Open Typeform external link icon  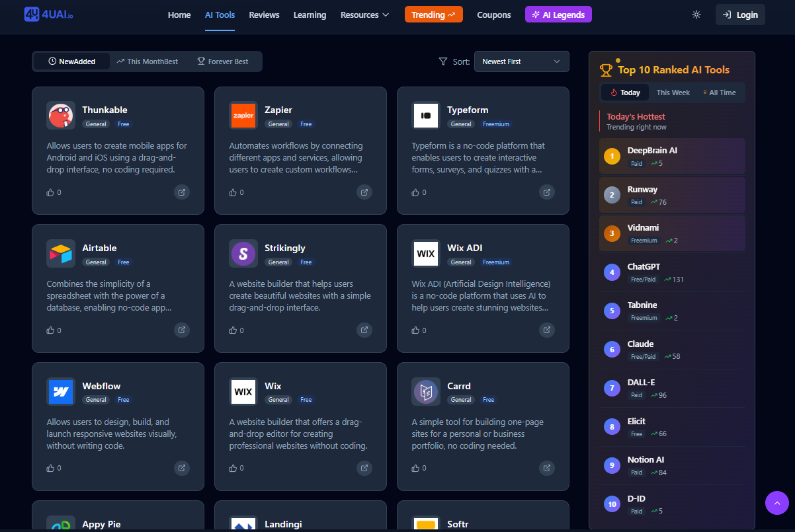pyautogui.click(x=547, y=192)
